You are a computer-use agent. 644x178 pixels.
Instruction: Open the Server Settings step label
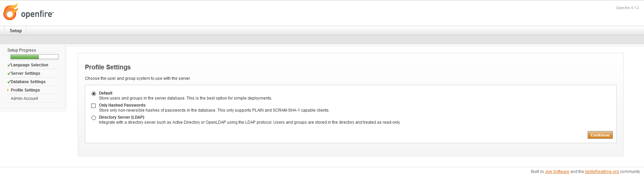pos(25,73)
